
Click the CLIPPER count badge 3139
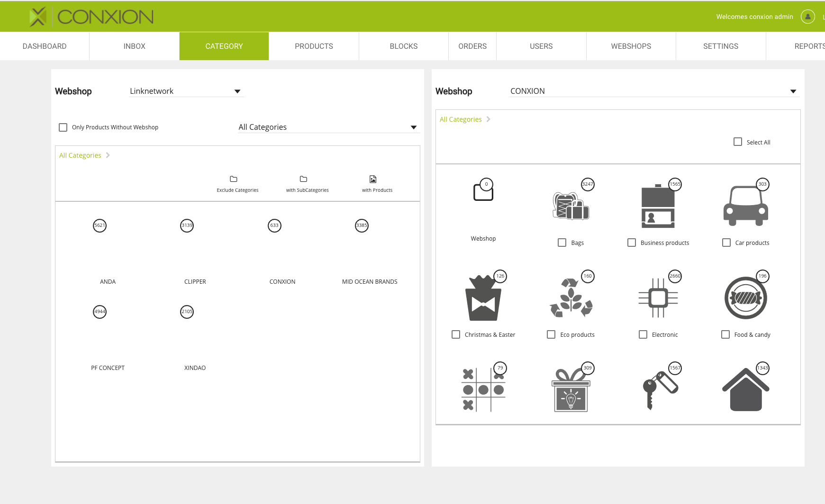pos(187,225)
